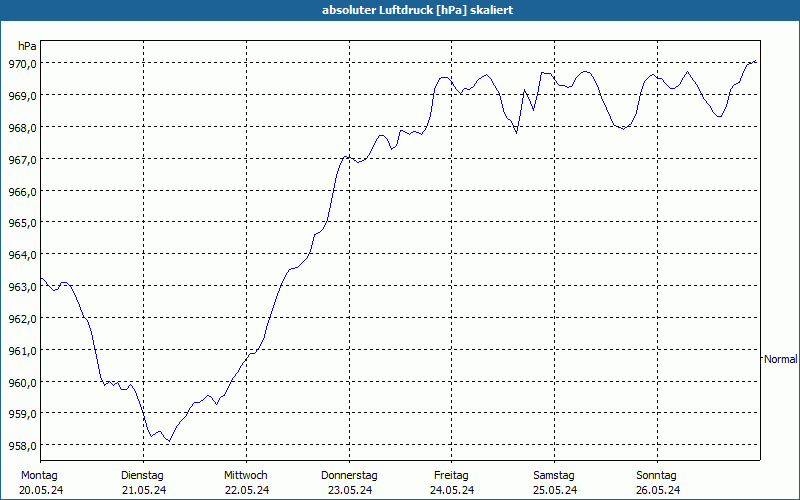Click the chart title 'absoluter Luftdruck [hPa] skaliert'
Viewport: 800px width, 500px height.
point(417,10)
